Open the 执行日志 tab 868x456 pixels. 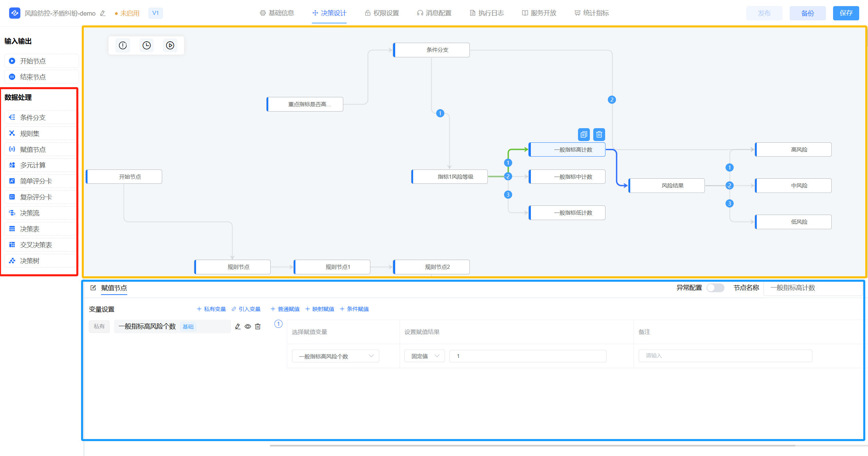(x=487, y=13)
